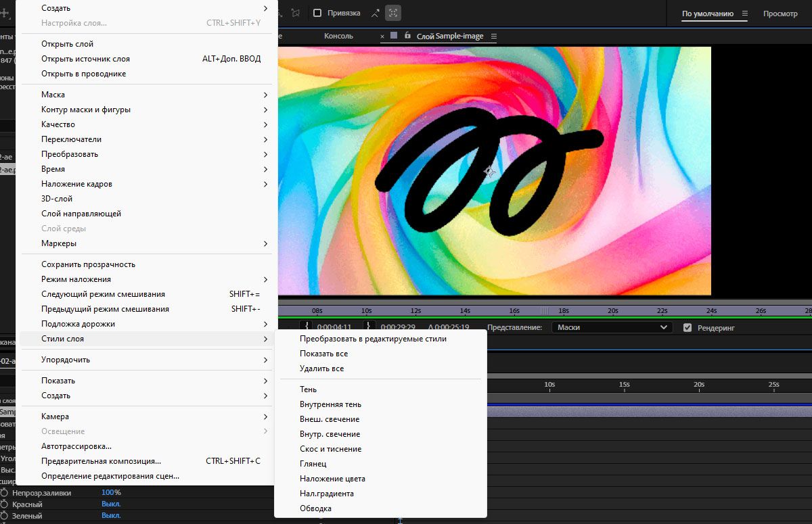Click the highlighted snap bounding box icon
This screenshot has height=524, width=812.
[x=392, y=13]
